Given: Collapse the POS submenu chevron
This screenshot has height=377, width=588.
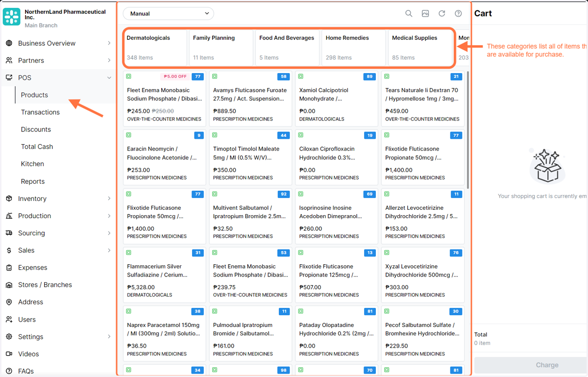Looking at the screenshot, I should (x=109, y=77).
